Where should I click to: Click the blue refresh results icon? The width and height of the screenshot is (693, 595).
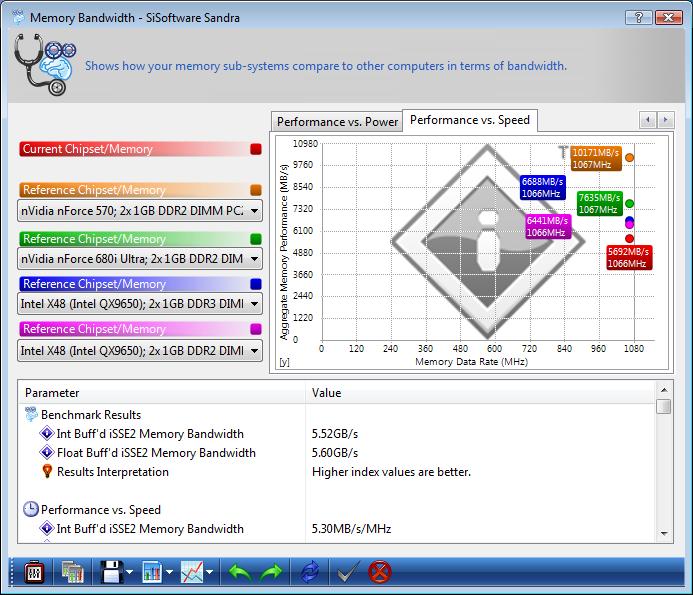pyautogui.click(x=310, y=572)
